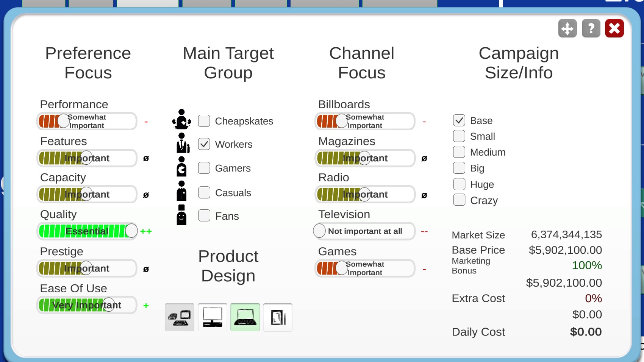Image resolution: width=644 pixels, height=362 pixels.
Task: Click the Marketing Bonus 100% value
Action: tap(587, 265)
